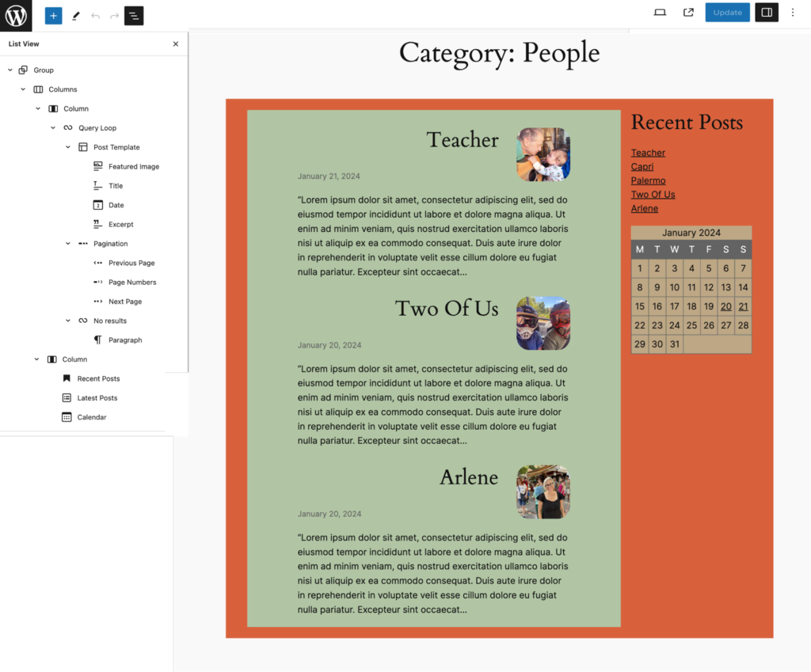Select the January 2024 calendar caption
The height and width of the screenshot is (672, 811).
[x=691, y=233]
